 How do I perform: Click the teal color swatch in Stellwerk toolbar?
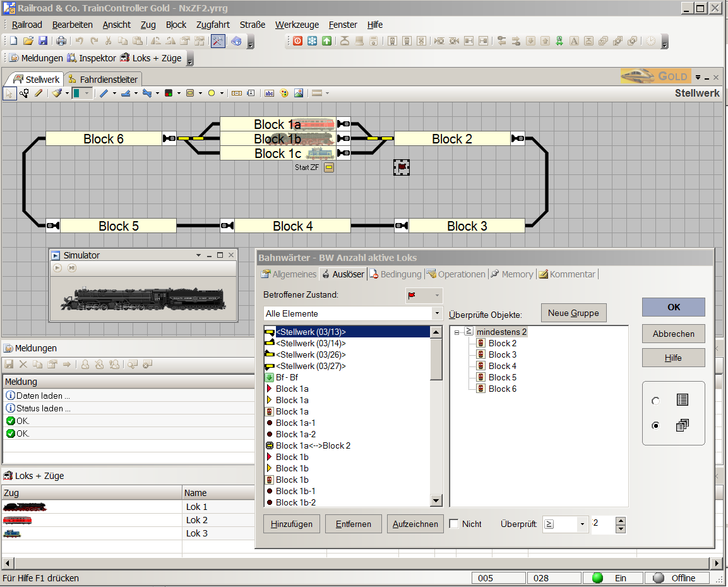pyautogui.click(x=76, y=93)
